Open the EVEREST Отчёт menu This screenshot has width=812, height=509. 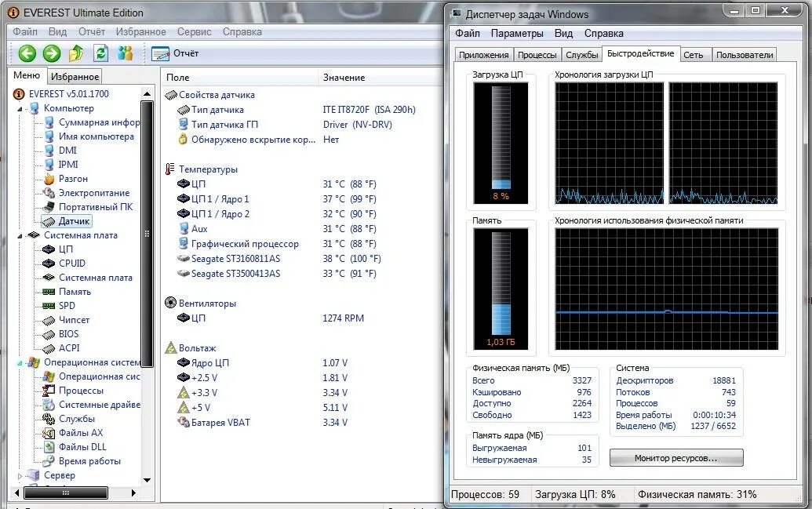[92, 31]
